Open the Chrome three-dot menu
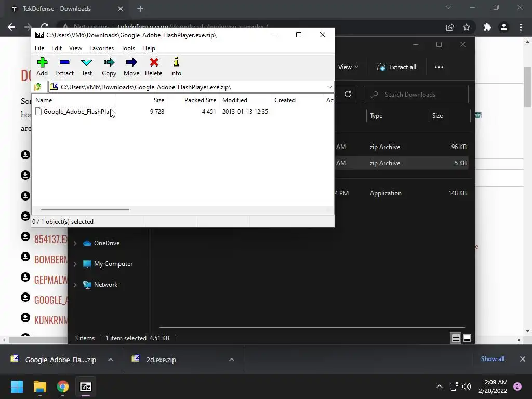Image resolution: width=532 pixels, height=399 pixels. coord(521,28)
